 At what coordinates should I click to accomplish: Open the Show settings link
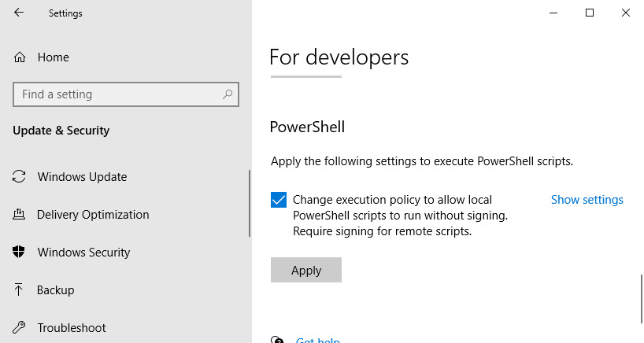point(587,200)
